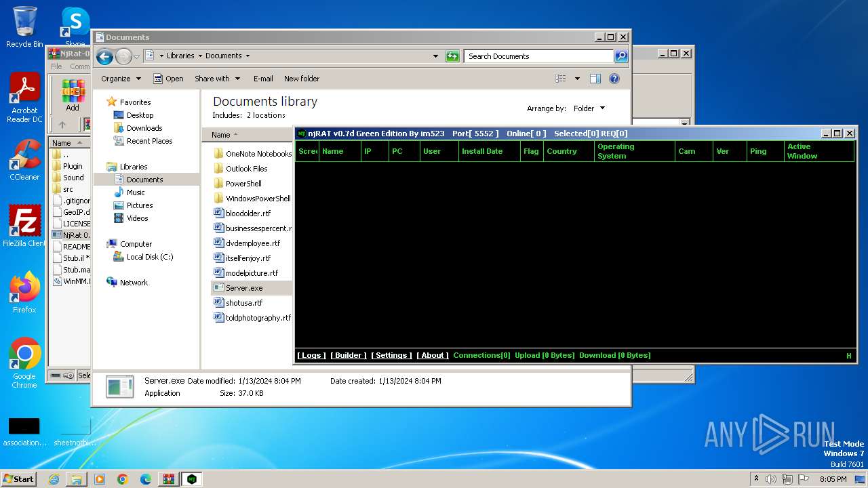Open the media player taskbar icon

[100, 479]
